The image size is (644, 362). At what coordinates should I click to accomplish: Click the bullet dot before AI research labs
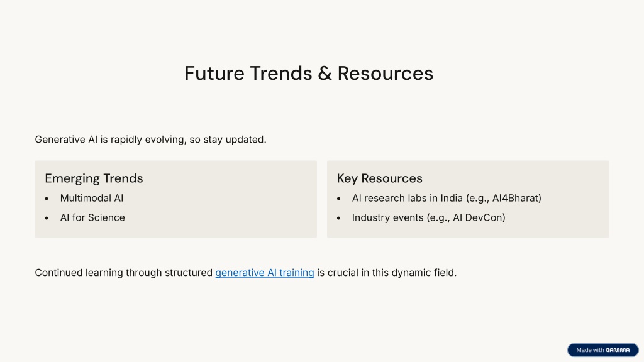[339, 199]
